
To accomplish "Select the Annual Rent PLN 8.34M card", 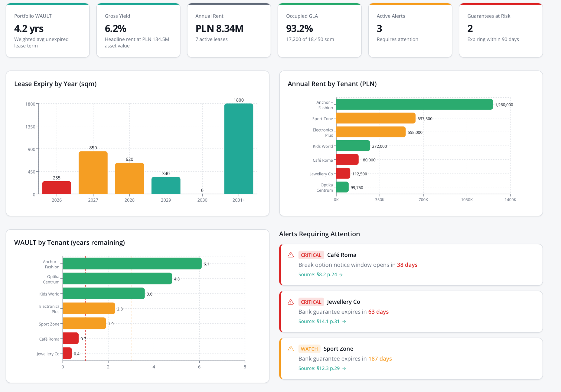I will 229,30.
